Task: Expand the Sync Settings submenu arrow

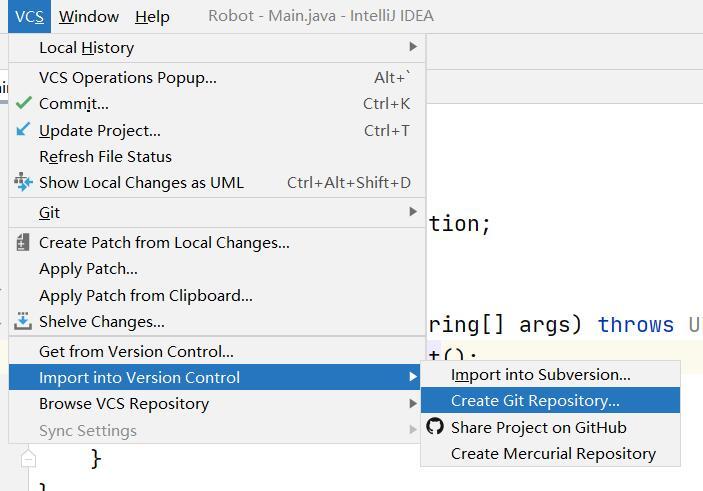Action: click(413, 430)
